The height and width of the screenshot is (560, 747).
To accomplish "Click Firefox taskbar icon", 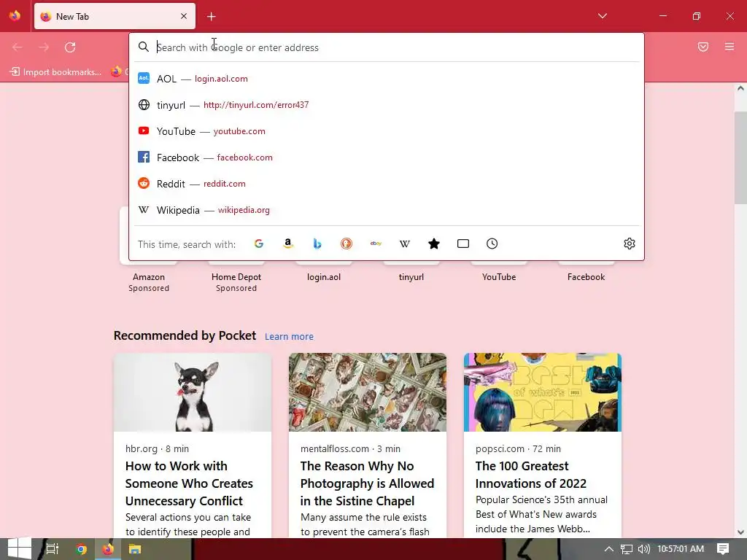I will [108, 549].
